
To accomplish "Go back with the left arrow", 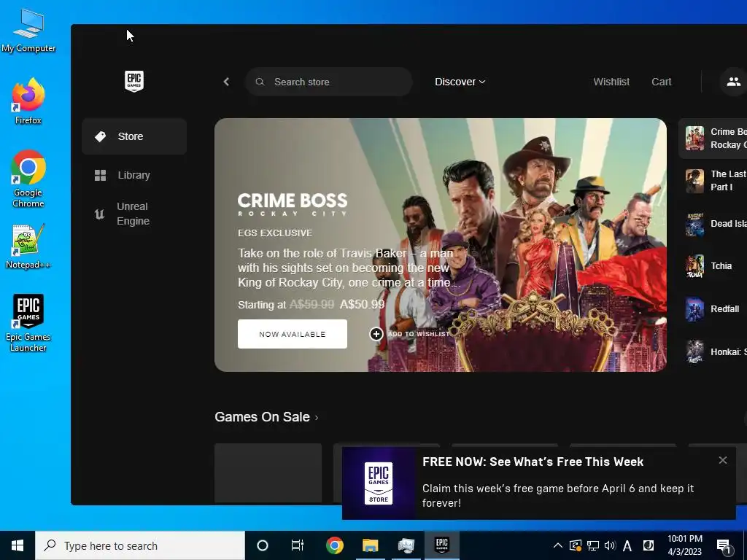I will (x=226, y=82).
